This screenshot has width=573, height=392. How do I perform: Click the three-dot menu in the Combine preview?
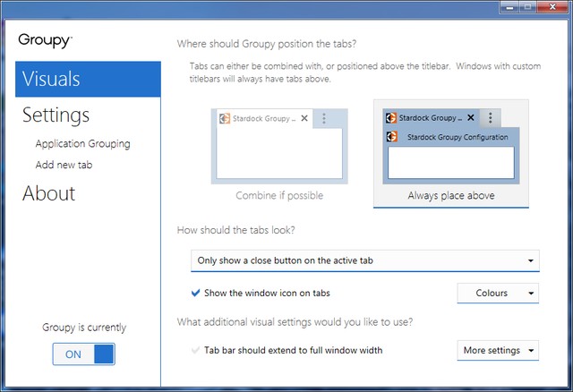[324, 118]
